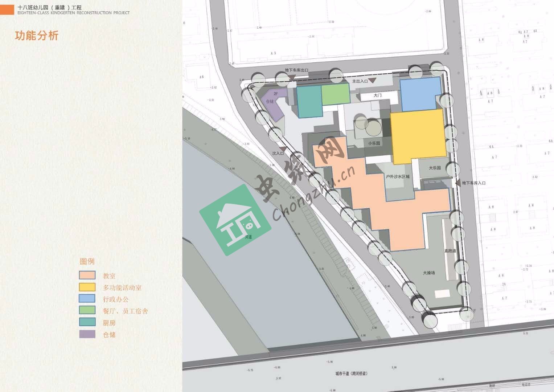The width and height of the screenshot is (554, 392).
Task: Click the 大门 gate label
Action: coord(378,95)
